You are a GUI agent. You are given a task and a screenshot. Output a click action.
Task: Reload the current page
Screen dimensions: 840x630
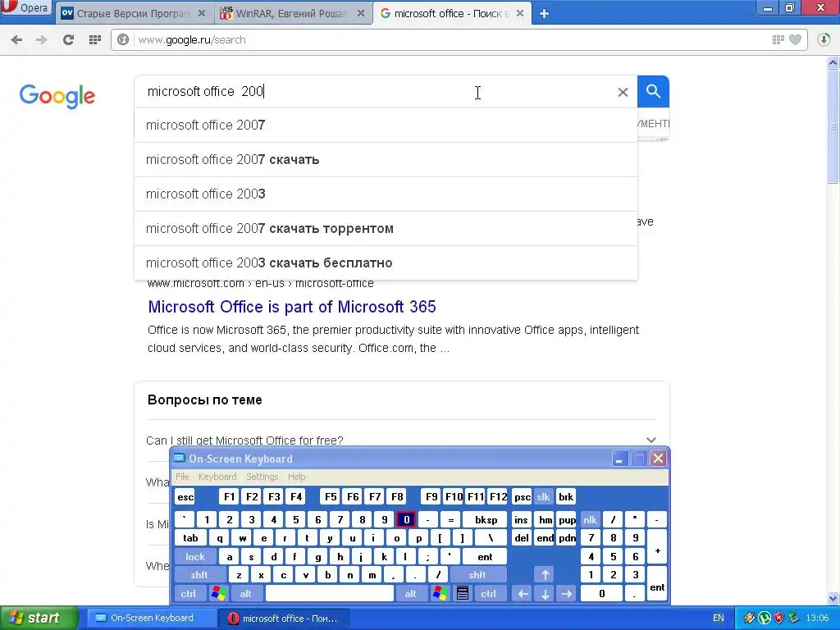click(x=68, y=39)
